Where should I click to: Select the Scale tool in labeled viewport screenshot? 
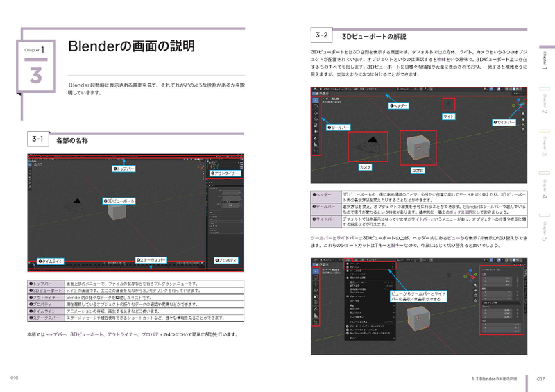pos(316,126)
